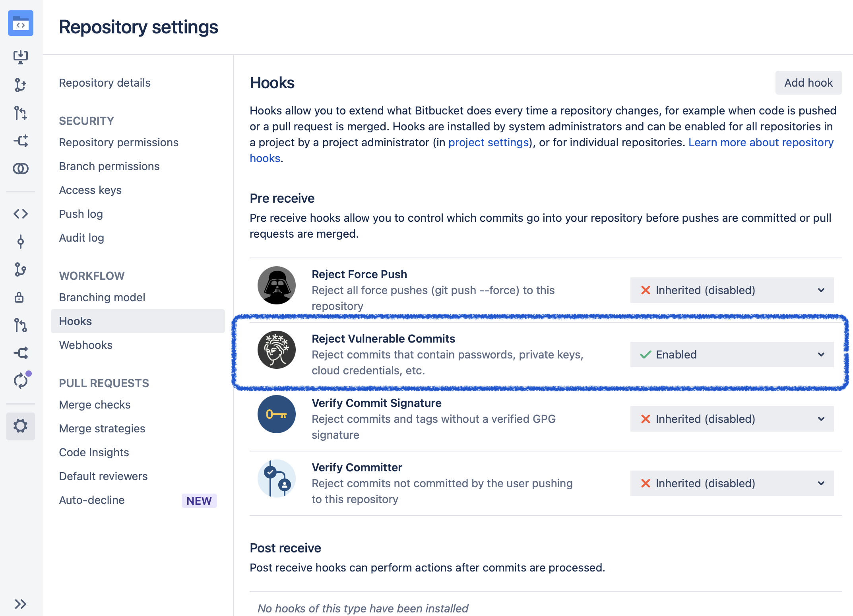Open Reject Vulnerable Commits Enabled dropdown
Image resolution: width=853 pixels, height=616 pixels.
pos(732,354)
